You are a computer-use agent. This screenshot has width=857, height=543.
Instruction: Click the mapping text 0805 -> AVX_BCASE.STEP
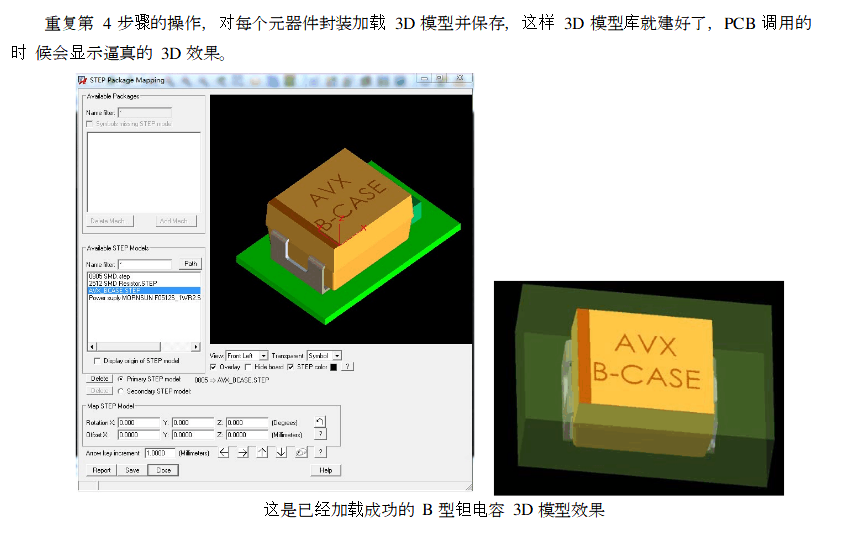click(232, 379)
